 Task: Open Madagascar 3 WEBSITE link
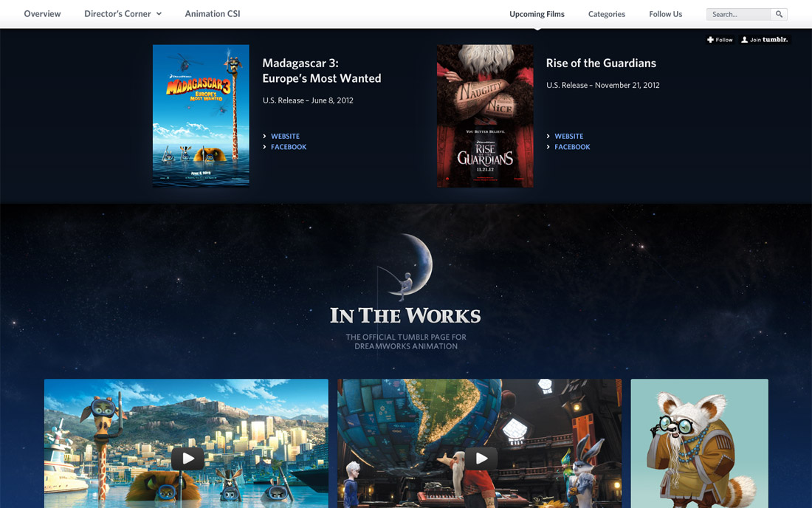click(x=285, y=136)
